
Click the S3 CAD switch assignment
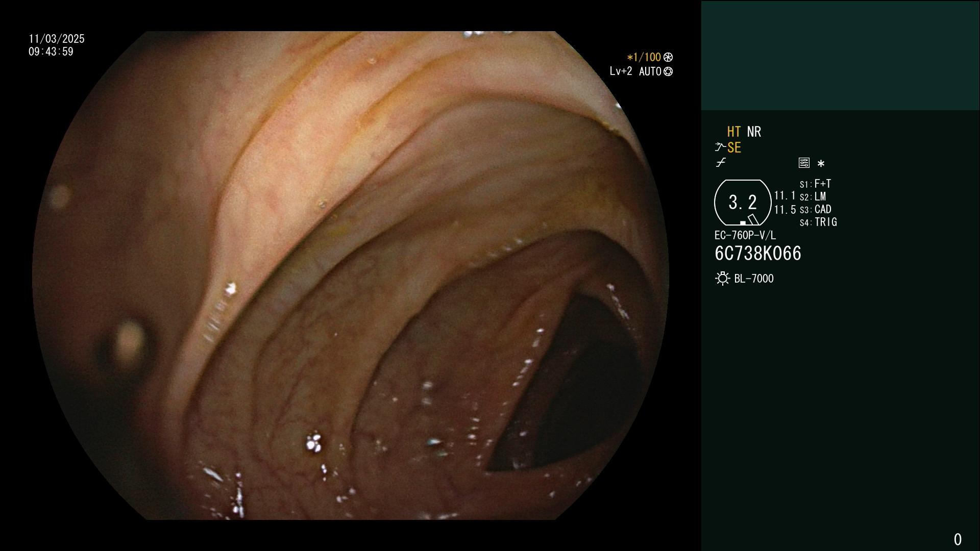[816, 209]
